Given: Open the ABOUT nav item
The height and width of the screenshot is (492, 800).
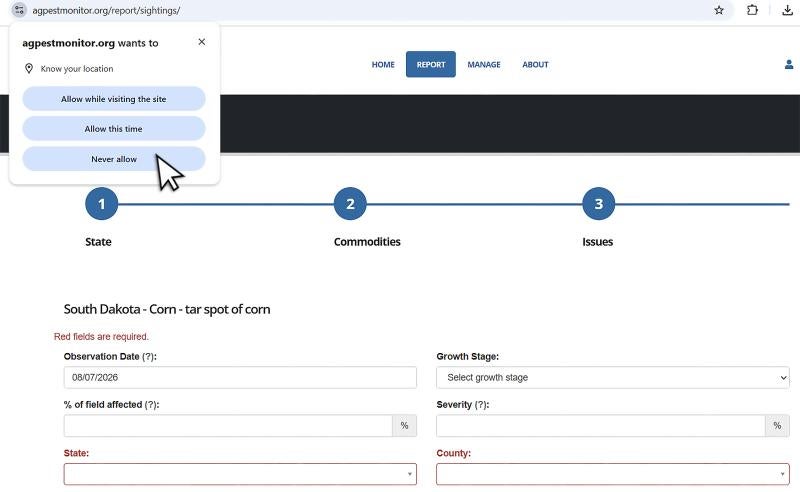Looking at the screenshot, I should point(535,64).
